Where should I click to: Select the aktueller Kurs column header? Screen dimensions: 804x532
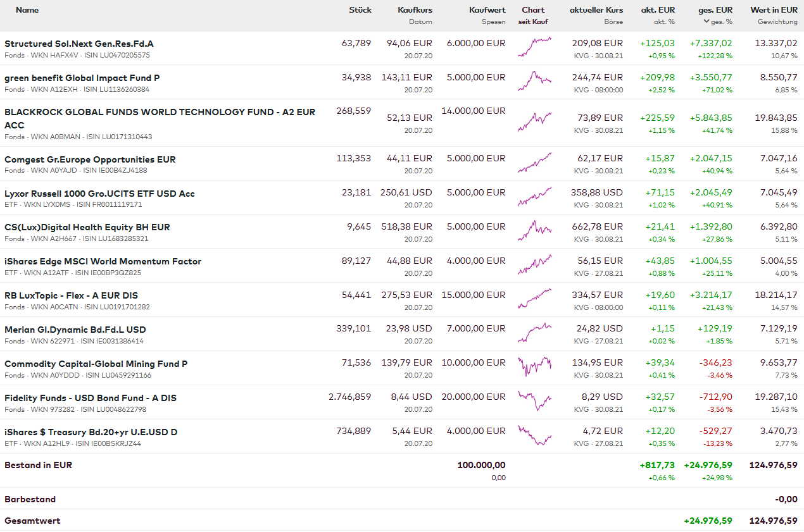tap(596, 10)
